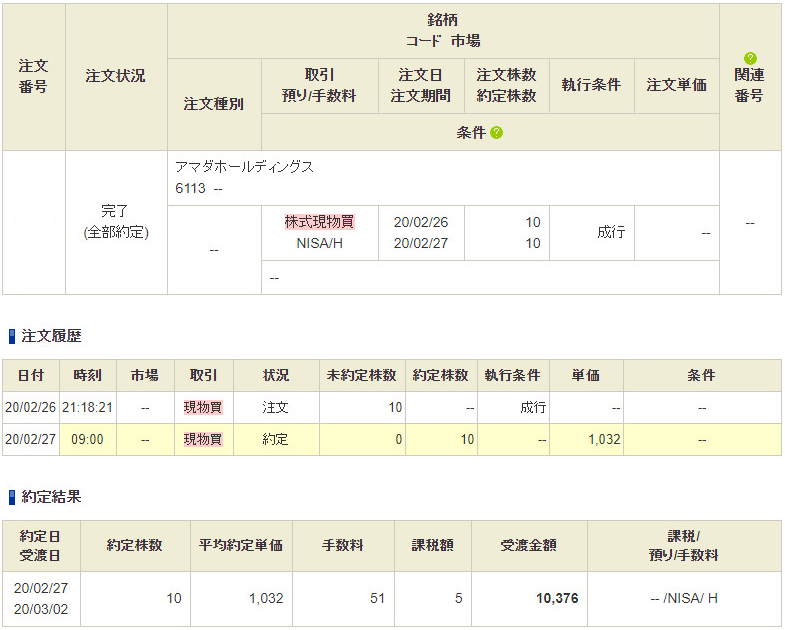The image size is (785, 630).
Task: Click the pink 株式現物買 badge
Action: [x=319, y=222]
